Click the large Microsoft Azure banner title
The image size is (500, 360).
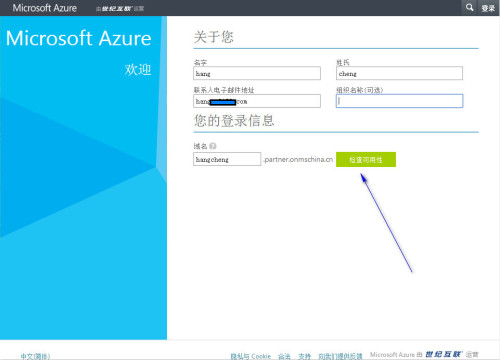click(x=79, y=38)
